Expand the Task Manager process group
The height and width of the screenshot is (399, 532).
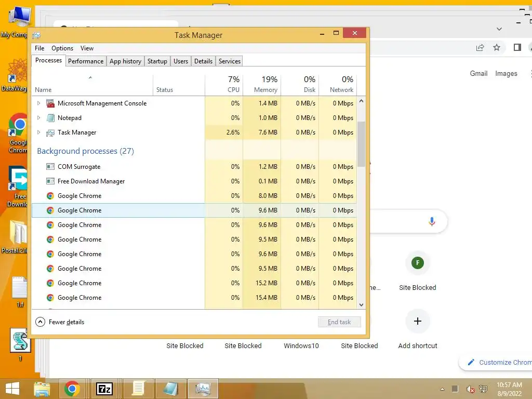(38, 132)
